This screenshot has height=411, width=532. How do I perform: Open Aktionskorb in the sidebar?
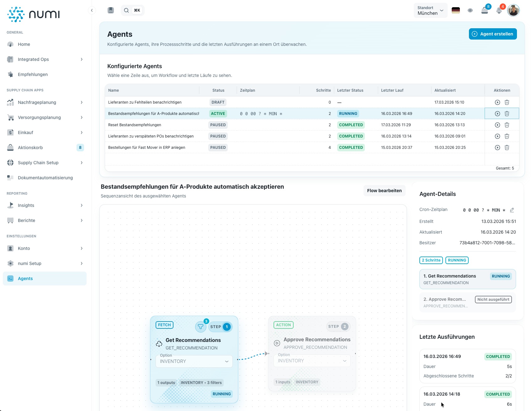(30, 148)
